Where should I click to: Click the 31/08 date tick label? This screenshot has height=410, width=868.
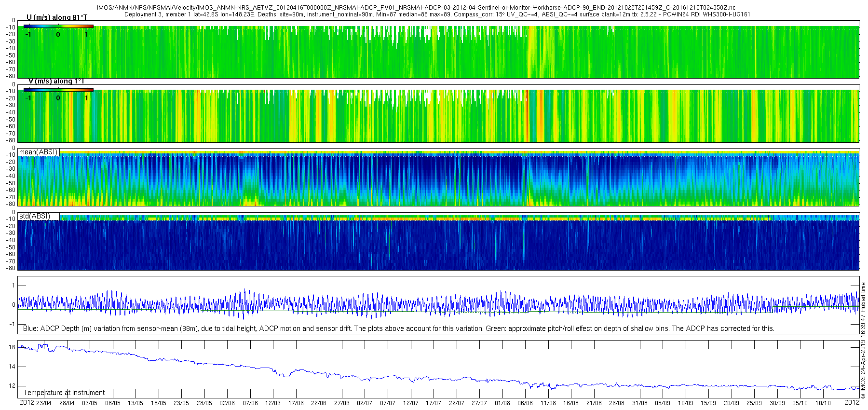639,403
